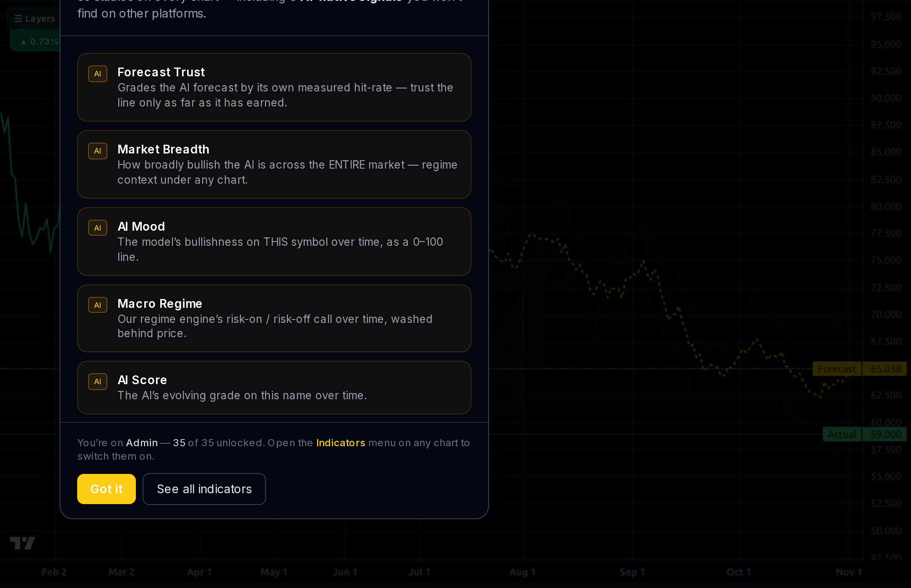Select the AI Score indicator card
The width and height of the screenshot is (911, 588).
274,388
